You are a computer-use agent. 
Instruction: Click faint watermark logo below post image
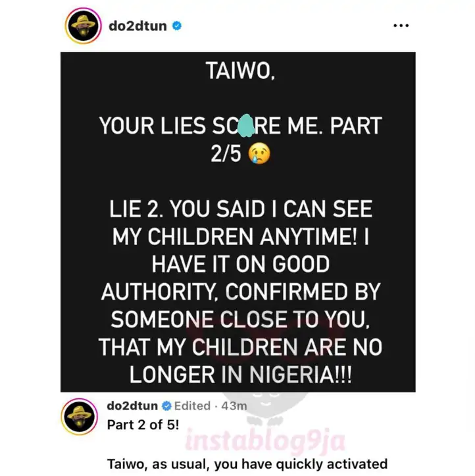click(264, 408)
